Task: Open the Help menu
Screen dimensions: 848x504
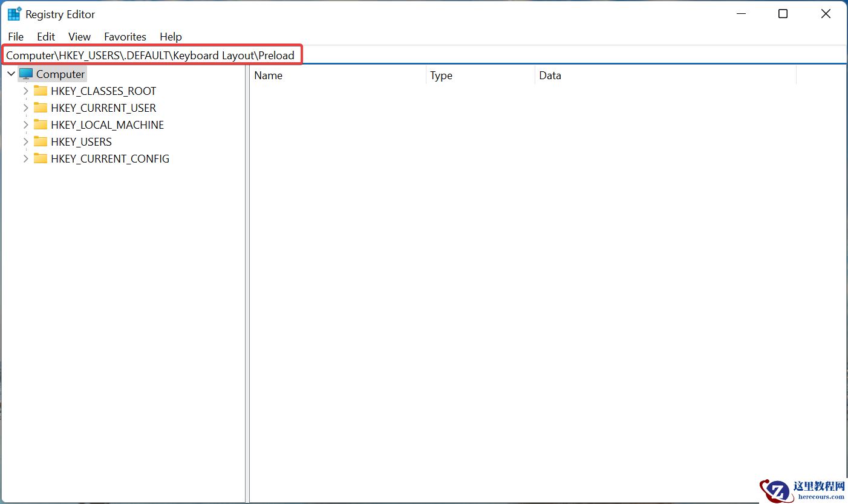Action: [x=171, y=37]
